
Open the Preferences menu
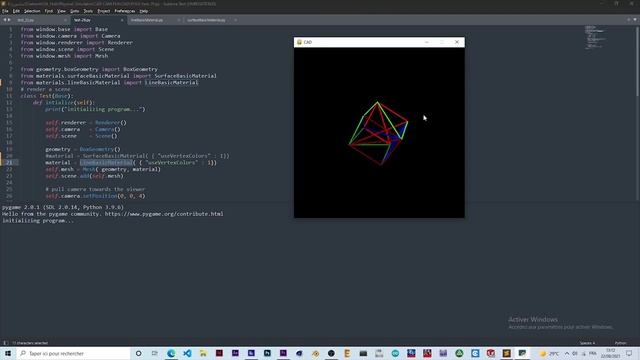tap(124, 11)
